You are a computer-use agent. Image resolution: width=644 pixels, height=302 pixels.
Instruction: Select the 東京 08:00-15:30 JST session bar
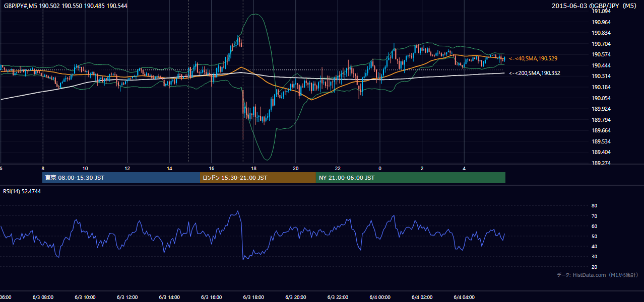pos(121,178)
